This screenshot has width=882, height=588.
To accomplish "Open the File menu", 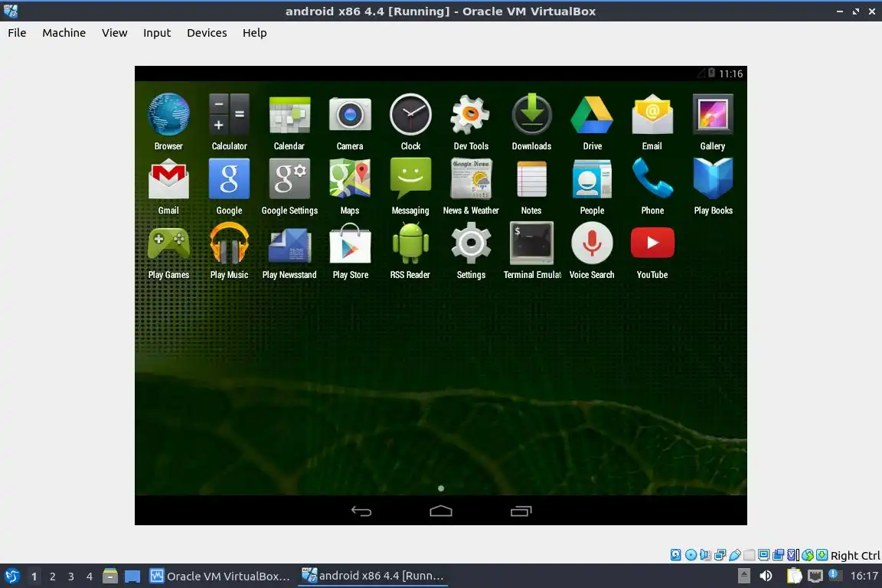I will tap(17, 33).
